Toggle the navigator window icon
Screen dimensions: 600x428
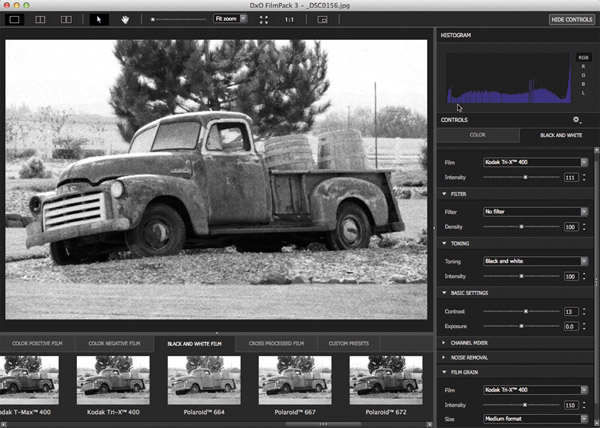pos(323,20)
